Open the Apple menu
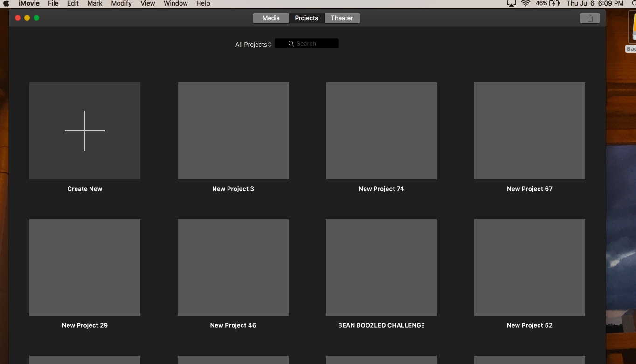Screen dimensions: 636x364 (7, 3)
